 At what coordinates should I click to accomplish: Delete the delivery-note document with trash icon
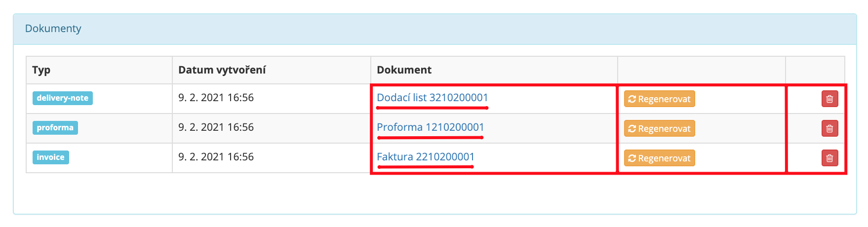(829, 99)
